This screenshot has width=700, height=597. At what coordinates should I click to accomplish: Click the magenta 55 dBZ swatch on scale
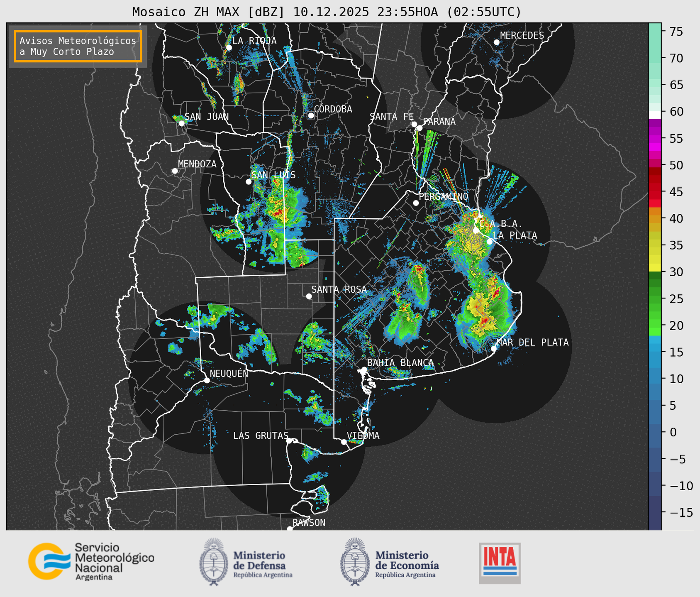655,139
